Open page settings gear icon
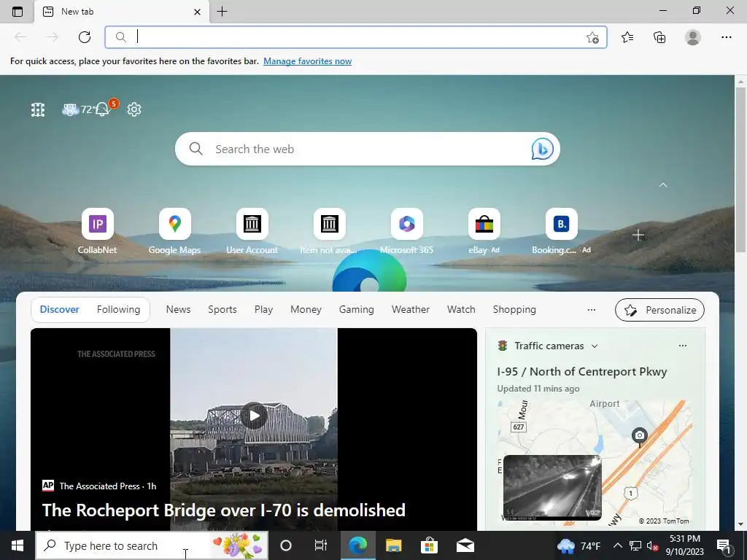The width and height of the screenshot is (747, 560). click(x=134, y=109)
